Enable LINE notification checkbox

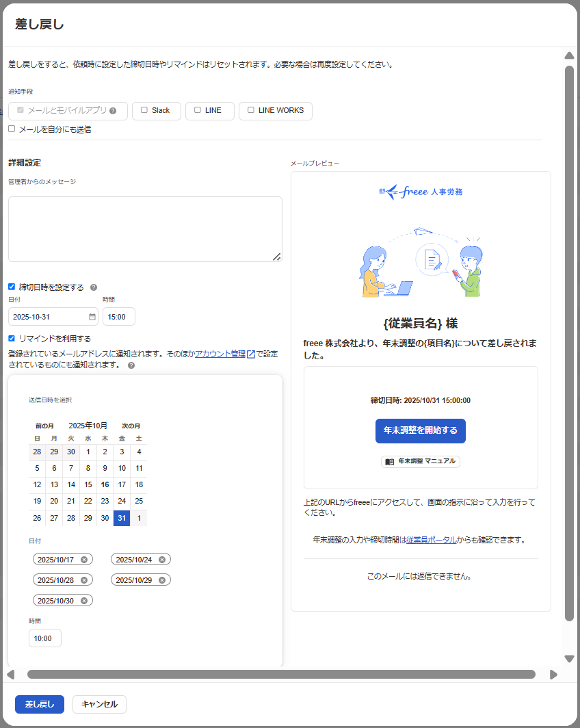[198, 110]
